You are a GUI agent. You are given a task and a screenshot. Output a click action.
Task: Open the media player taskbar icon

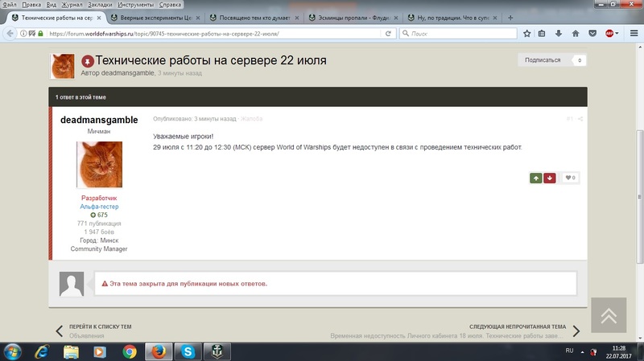pyautogui.click(x=100, y=351)
